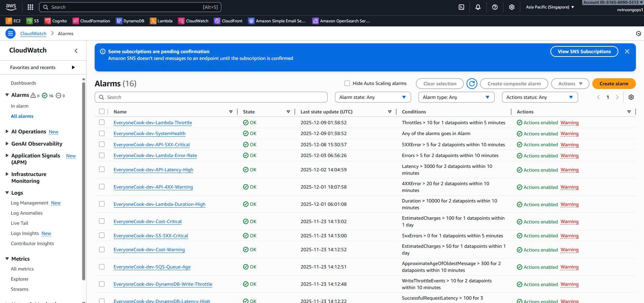The width and height of the screenshot is (644, 303).
Task: Open the CloudFront bookmark shortcut
Action: point(228,21)
